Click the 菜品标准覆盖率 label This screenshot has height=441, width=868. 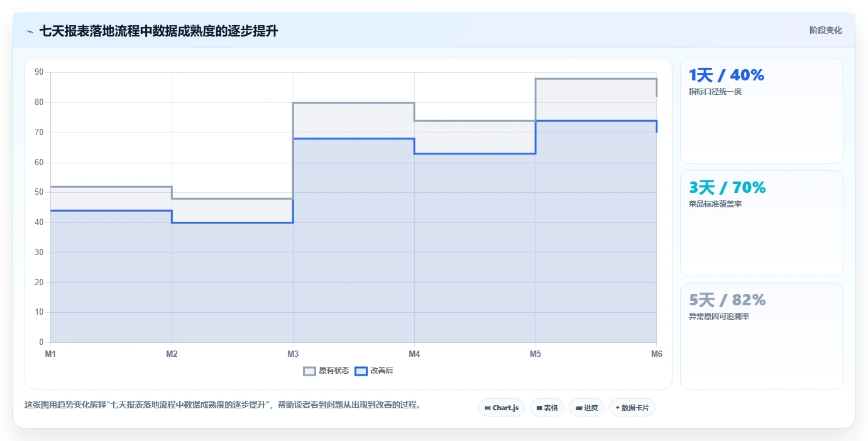(x=715, y=204)
